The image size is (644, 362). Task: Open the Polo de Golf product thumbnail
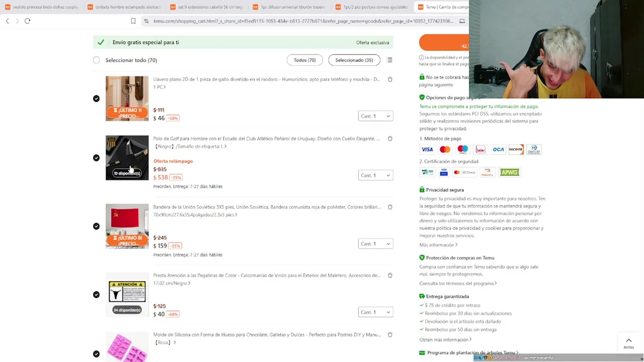pos(127,158)
